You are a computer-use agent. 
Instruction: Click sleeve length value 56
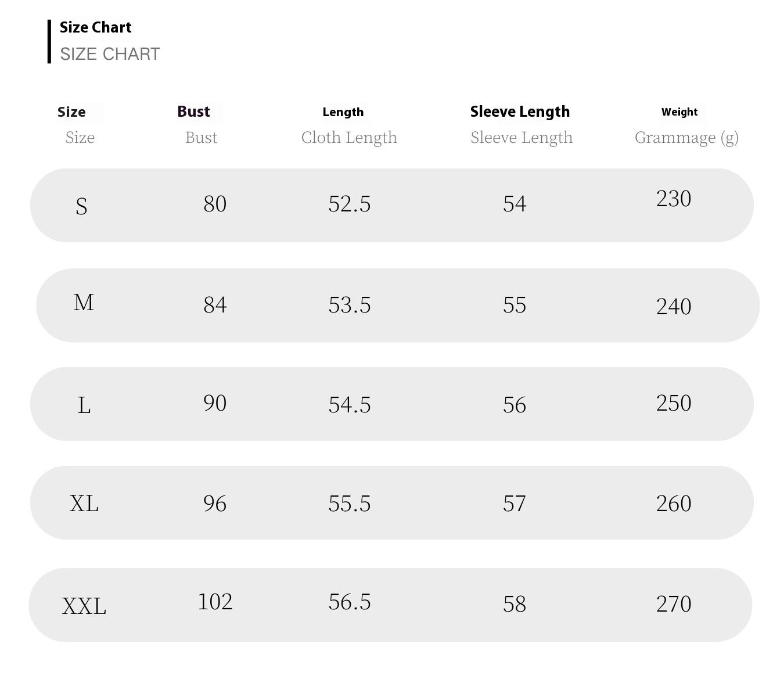pos(515,405)
